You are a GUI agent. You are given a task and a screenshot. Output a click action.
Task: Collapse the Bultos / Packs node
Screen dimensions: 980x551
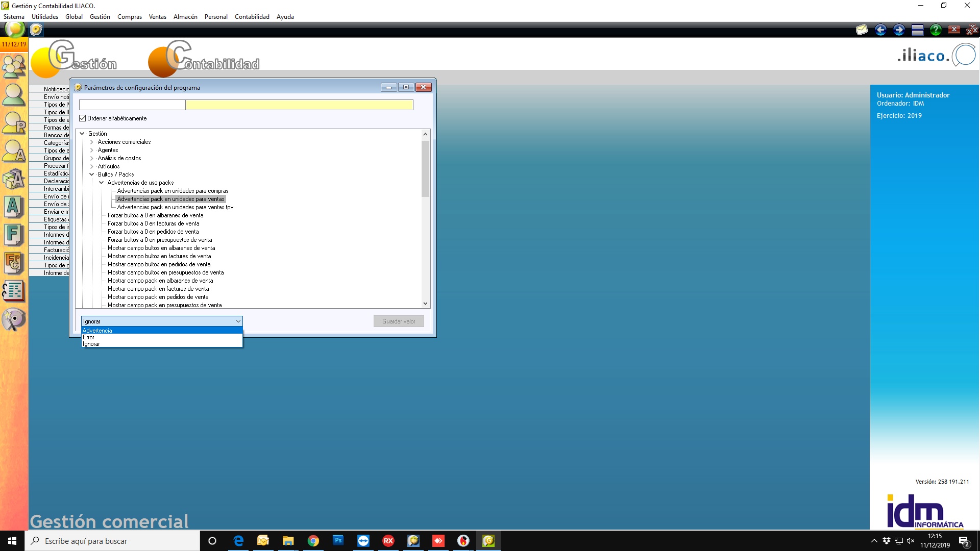click(x=92, y=174)
